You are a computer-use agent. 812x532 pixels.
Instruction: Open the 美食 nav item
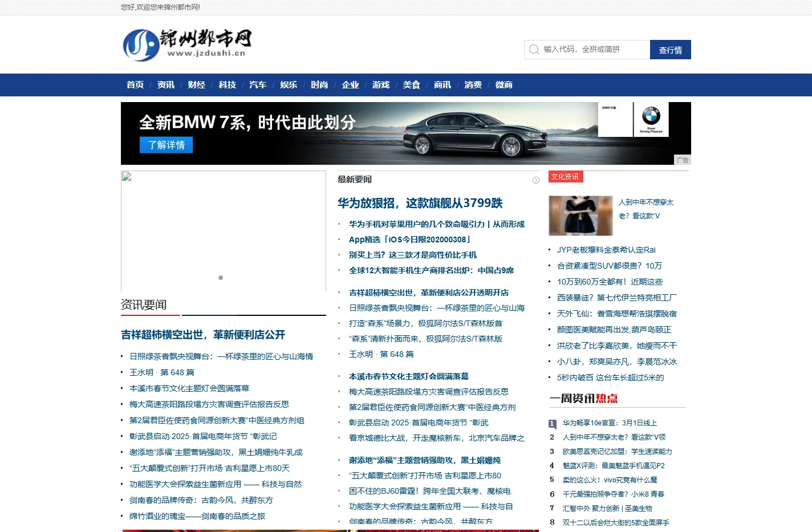pos(412,85)
